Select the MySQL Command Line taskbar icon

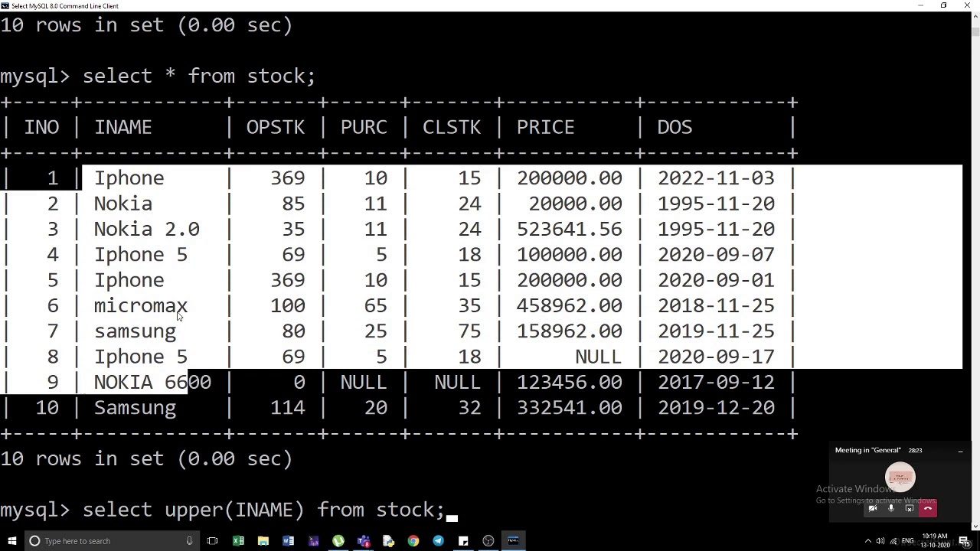(513, 541)
